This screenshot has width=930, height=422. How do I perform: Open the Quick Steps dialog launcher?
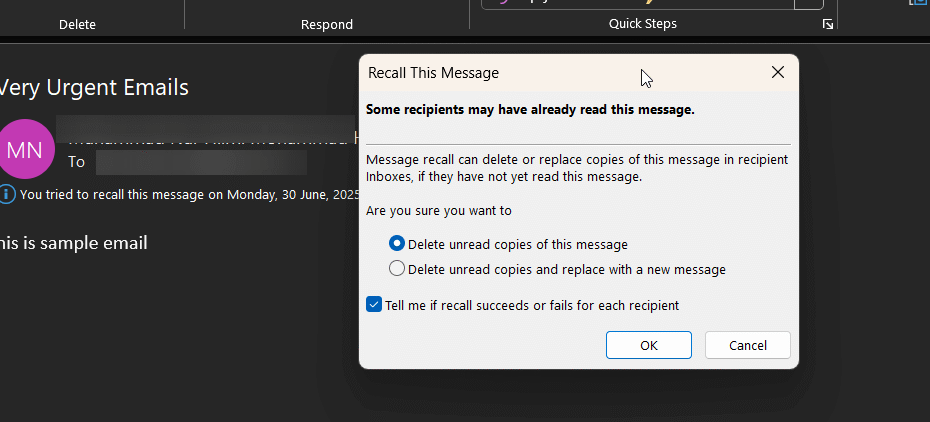(827, 24)
